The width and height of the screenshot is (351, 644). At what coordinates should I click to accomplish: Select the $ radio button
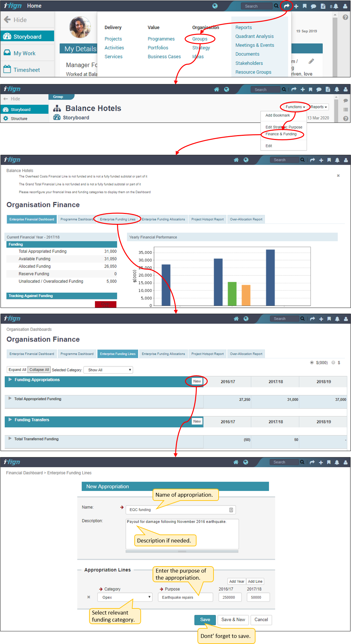[333, 363]
